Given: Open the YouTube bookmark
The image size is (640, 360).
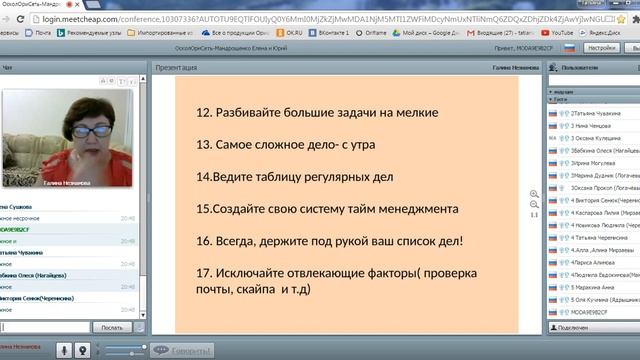Looking at the screenshot, I should coord(557,33).
